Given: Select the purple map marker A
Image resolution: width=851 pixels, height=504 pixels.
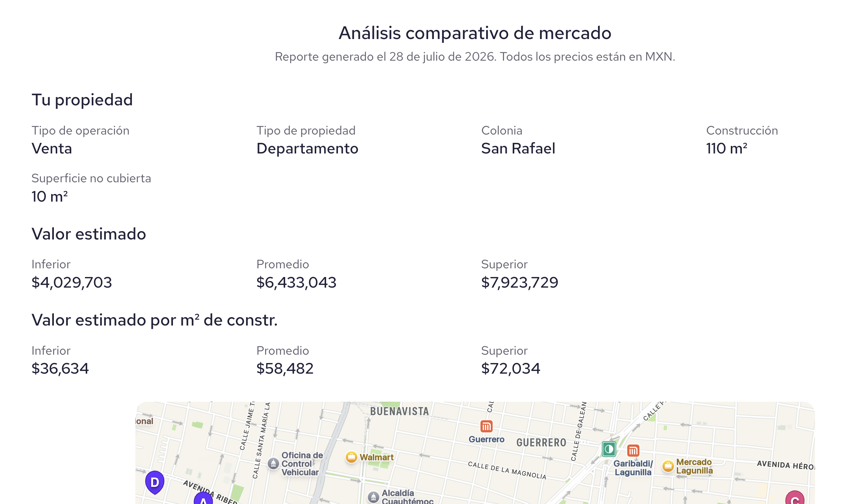Looking at the screenshot, I should click(203, 499).
